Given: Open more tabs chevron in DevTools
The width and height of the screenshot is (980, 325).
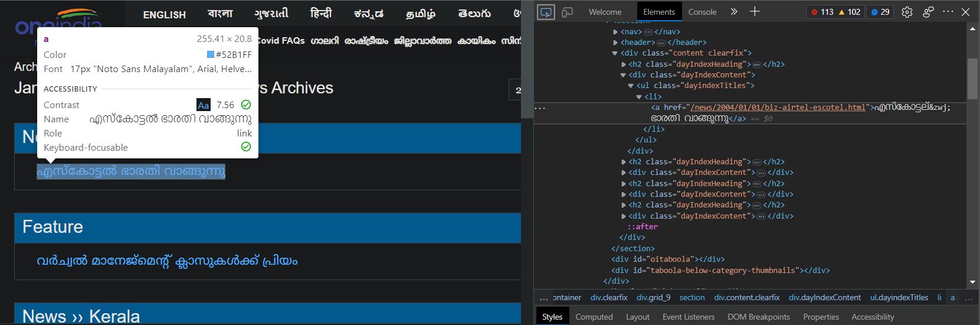Looking at the screenshot, I should point(734,11).
